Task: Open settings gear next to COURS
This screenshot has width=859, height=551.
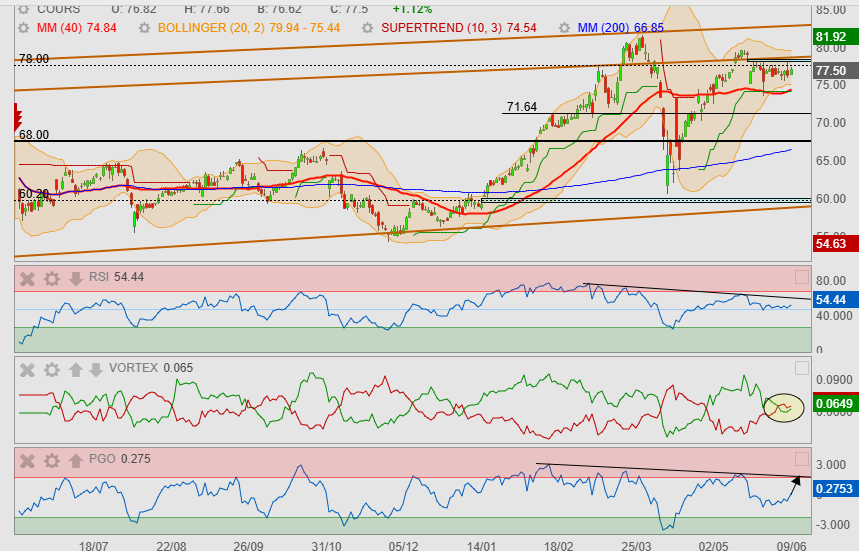Action: [24, 9]
